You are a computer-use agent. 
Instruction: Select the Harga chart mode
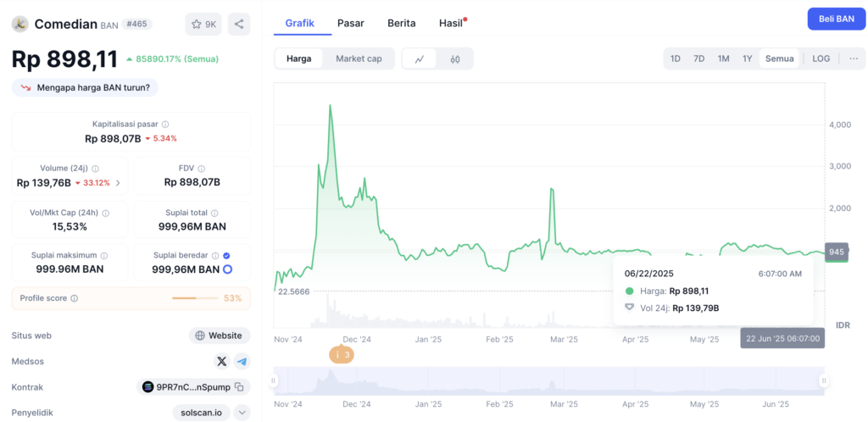coord(299,58)
